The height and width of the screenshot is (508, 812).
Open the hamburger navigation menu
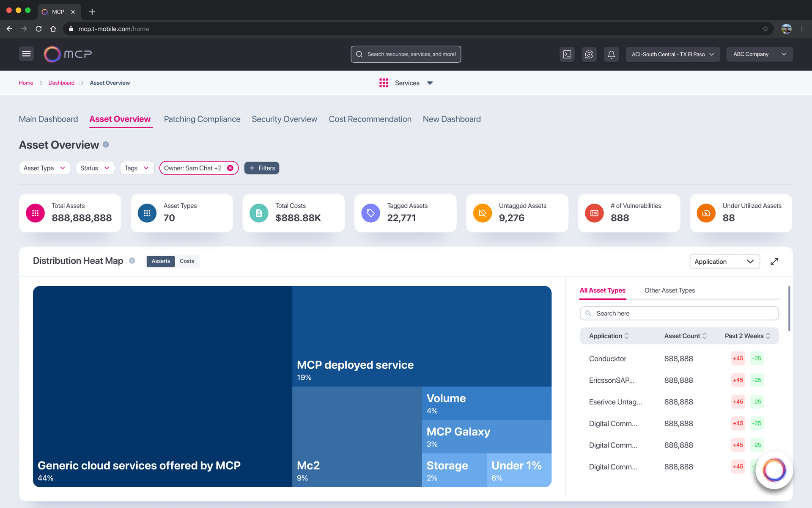[x=26, y=54]
